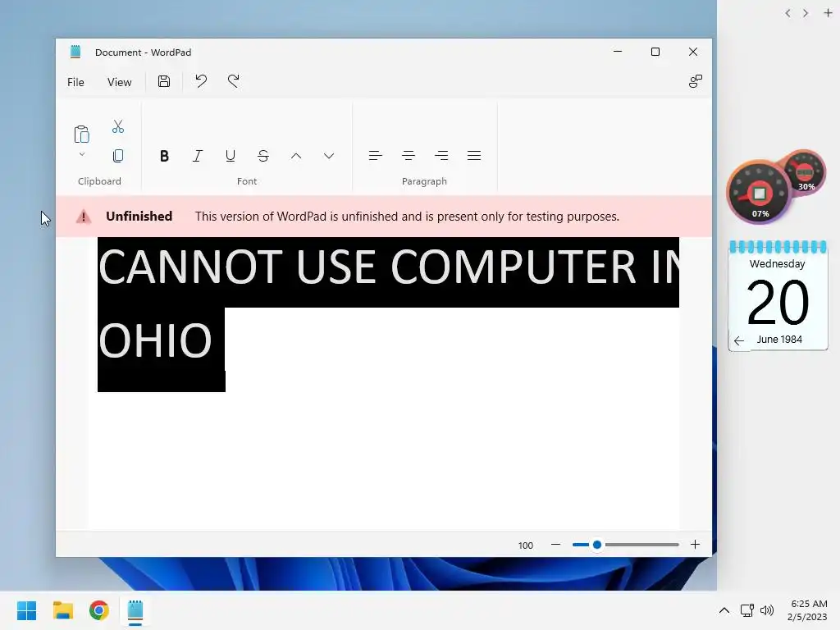The width and height of the screenshot is (840, 630).
Task: Redo the last action
Action: pyautogui.click(x=234, y=81)
